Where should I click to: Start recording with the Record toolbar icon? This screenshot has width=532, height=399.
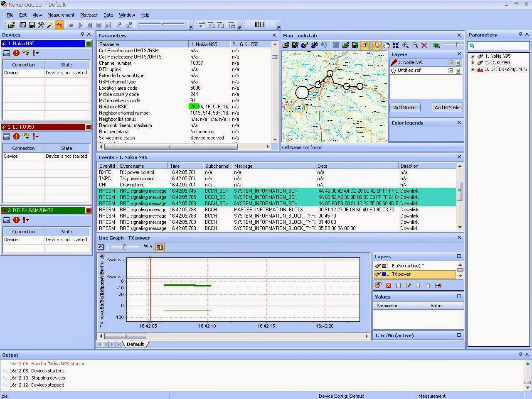[70, 25]
